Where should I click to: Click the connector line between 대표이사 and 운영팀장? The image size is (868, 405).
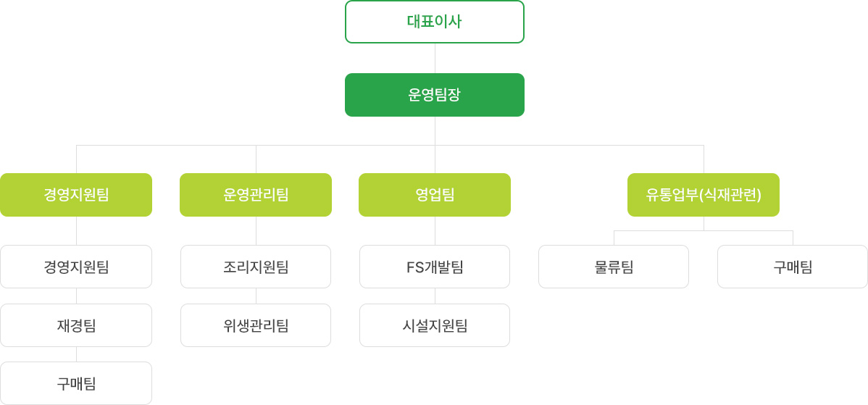click(435, 58)
